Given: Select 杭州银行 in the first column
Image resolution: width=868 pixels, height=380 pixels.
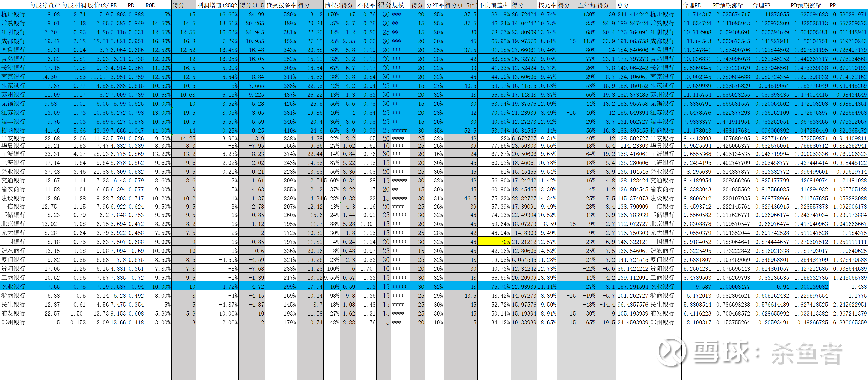Looking at the screenshot, I should (x=14, y=14).
